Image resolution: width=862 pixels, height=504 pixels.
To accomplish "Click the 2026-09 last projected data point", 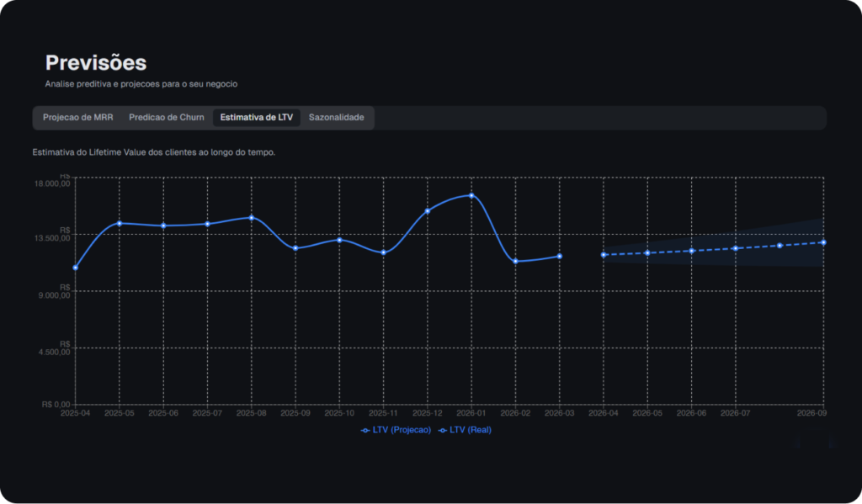I will point(823,242).
